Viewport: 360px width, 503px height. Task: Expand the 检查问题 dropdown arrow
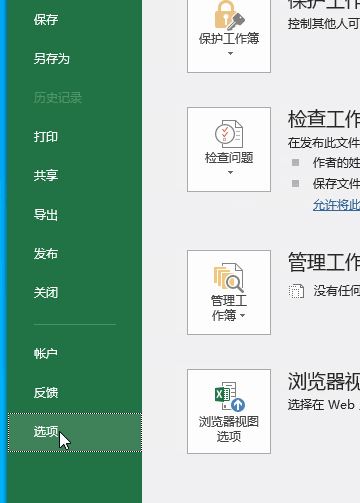coord(230,172)
